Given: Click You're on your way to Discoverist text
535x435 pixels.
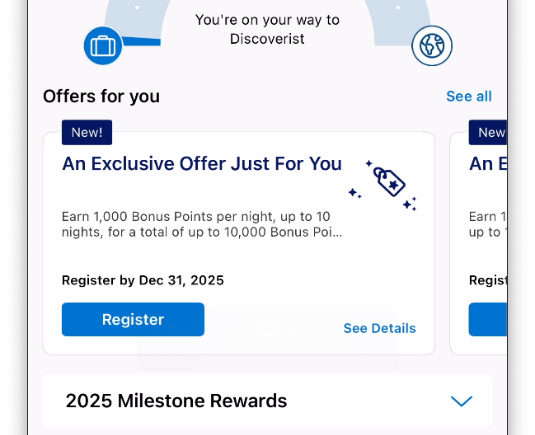Looking at the screenshot, I should coord(268,29).
